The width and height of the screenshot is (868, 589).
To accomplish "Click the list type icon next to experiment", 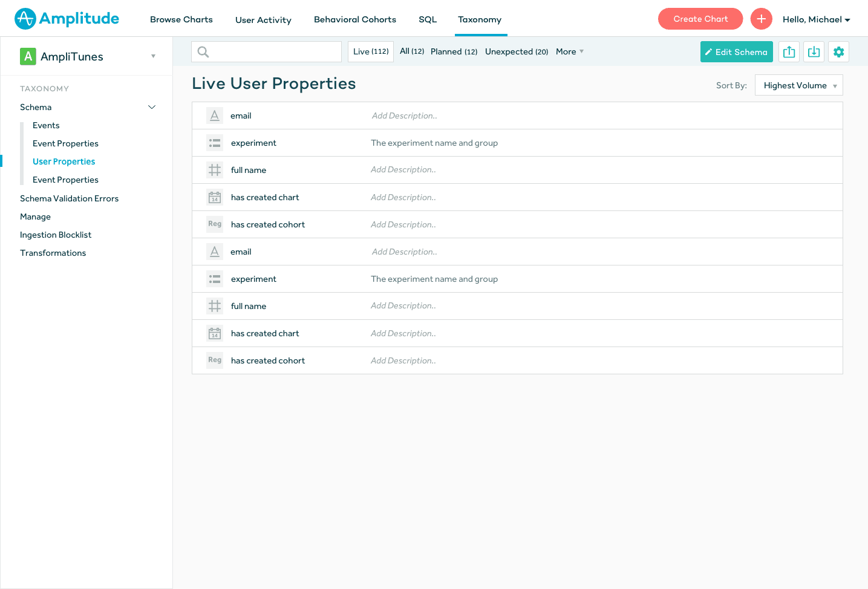I will tap(215, 143).
